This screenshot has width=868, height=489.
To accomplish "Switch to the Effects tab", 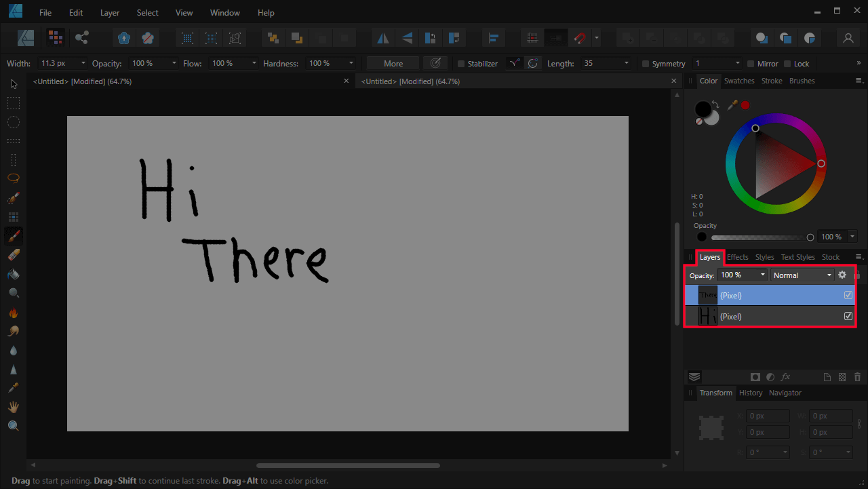I will click(x=737, y=257).
